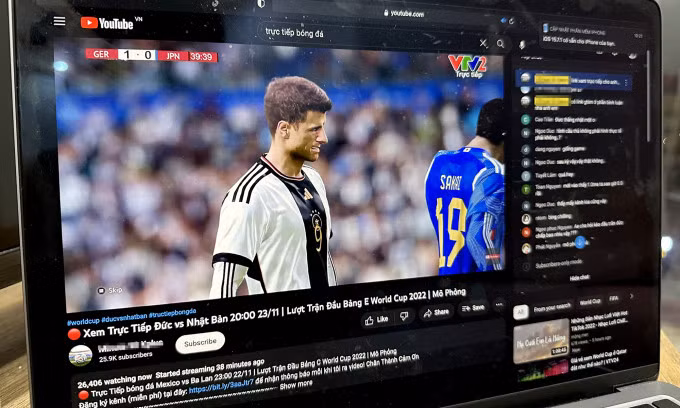Open Cao Tiên's chat avatar
Image resolution: width=680 pixels, height=408 pixels.
pyautogui.click(x=525, y=120)
